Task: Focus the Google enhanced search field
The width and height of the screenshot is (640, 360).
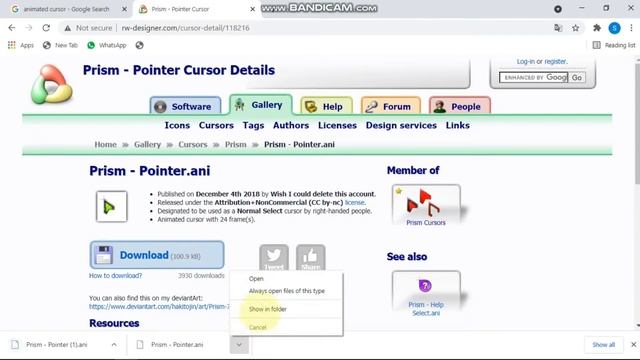Action: point(533,78)
